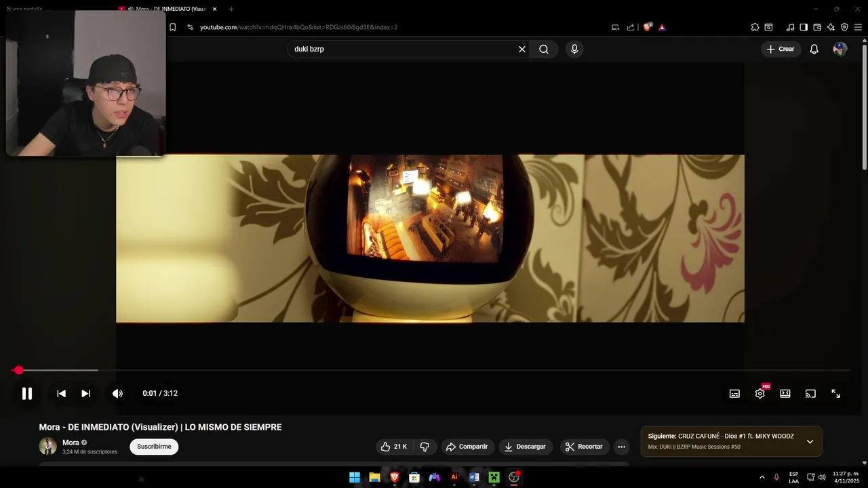The height and width of the screenshot is (488, 868).
Task: Open the Crear create menu
Action: 781,49
